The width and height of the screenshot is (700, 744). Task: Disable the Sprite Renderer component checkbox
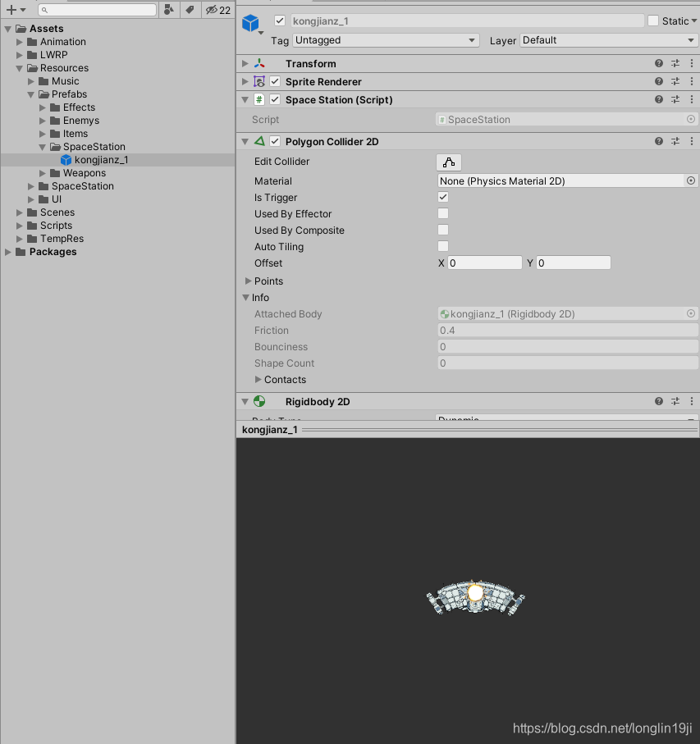coord(275,81)
